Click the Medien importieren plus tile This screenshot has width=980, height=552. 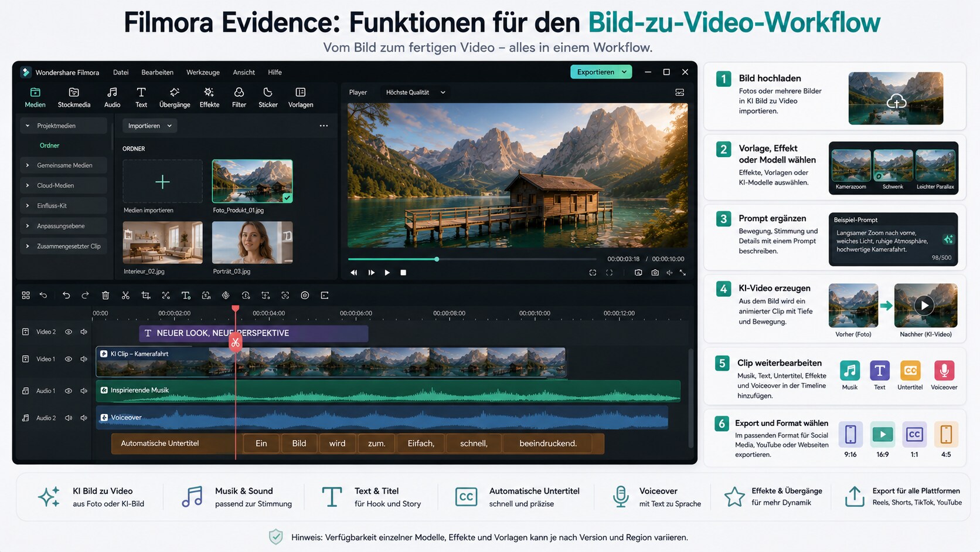(162, 181)
